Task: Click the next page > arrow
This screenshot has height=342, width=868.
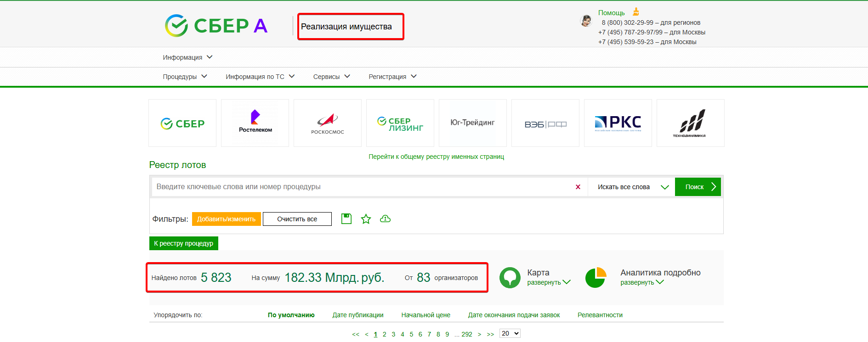Action: coord(479,334)
